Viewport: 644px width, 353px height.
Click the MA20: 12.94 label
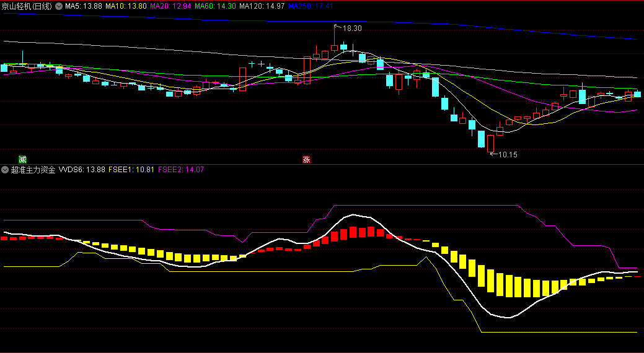click(170, 6)
